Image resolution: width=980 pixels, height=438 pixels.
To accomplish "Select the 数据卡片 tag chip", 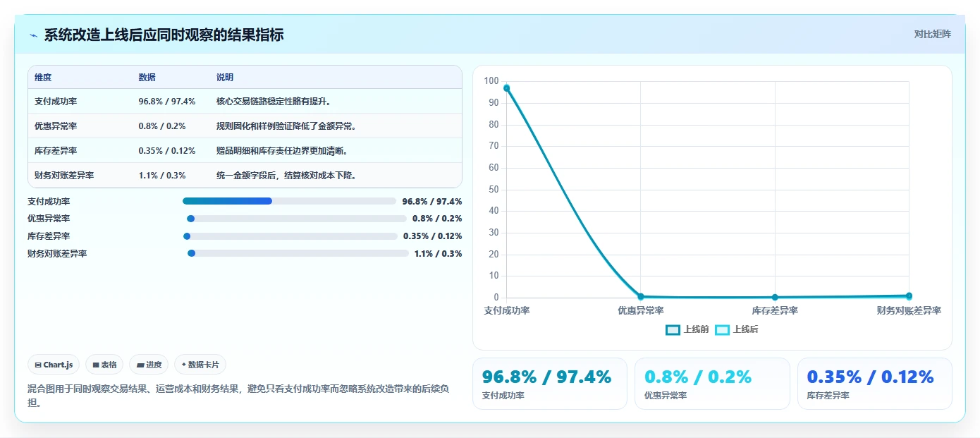I will coord(200,365).
